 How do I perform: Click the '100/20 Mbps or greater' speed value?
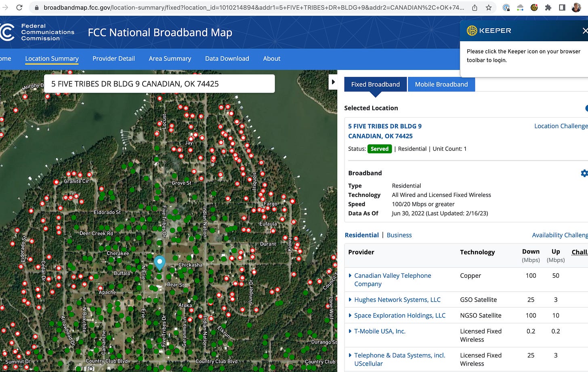[423, 204]
